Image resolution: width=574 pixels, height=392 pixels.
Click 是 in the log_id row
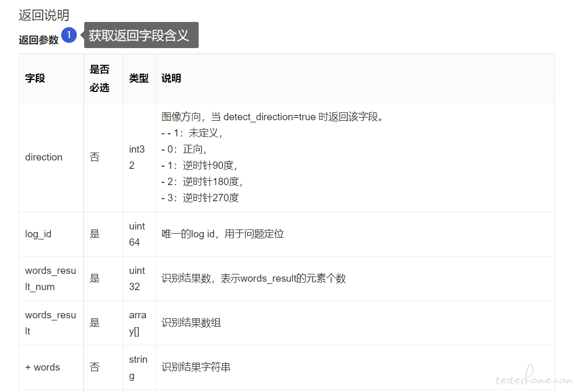pos(95,234)
